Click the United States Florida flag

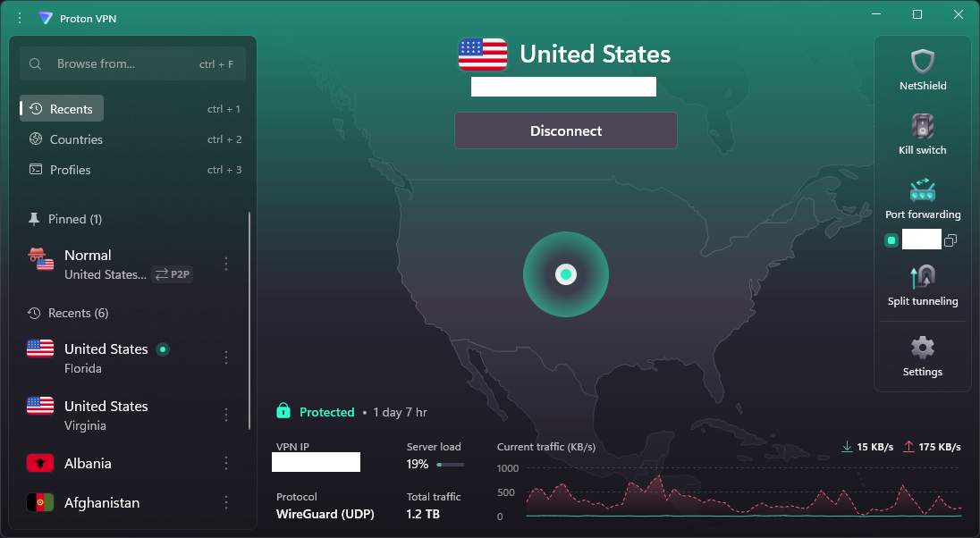40,349
